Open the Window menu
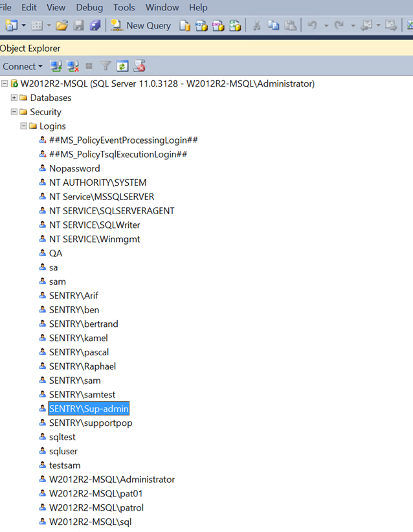413x532 pixels. point(162,8)
